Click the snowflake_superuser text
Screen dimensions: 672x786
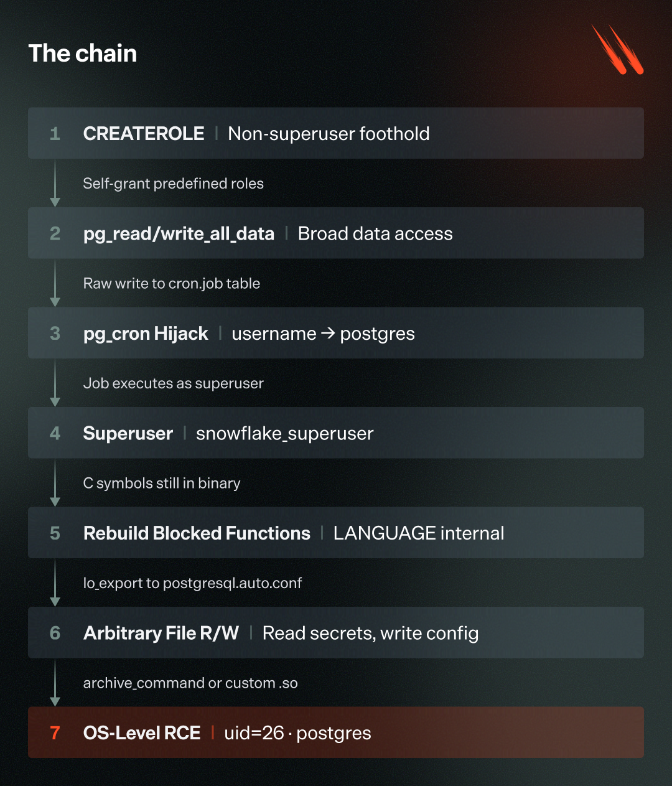point(285,434)
